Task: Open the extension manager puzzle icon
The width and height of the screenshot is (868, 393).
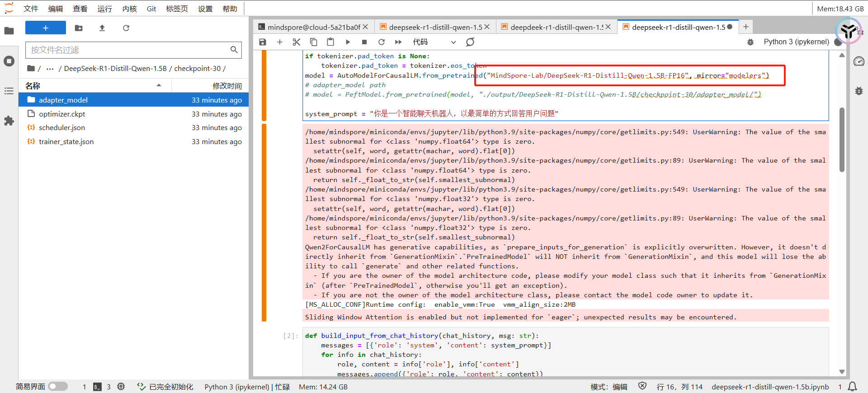Action: point(9,121)
